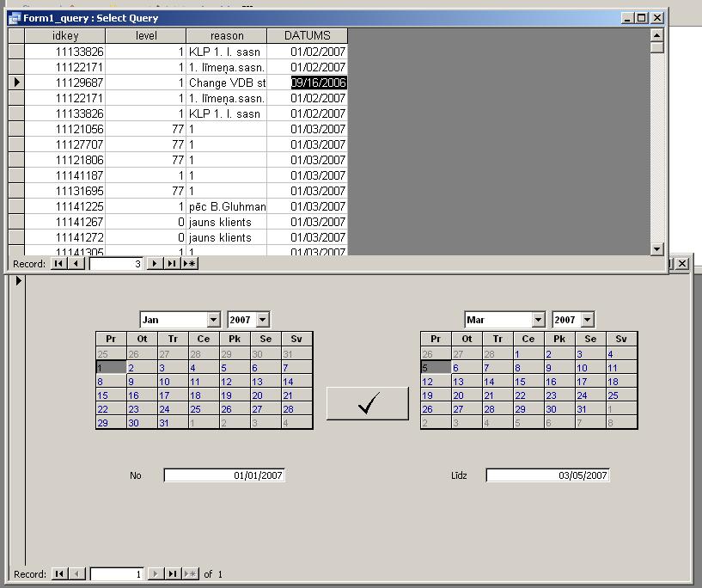Go to previous record in query window
This screenshot has width=702, height=588.
tap(76, 264)
